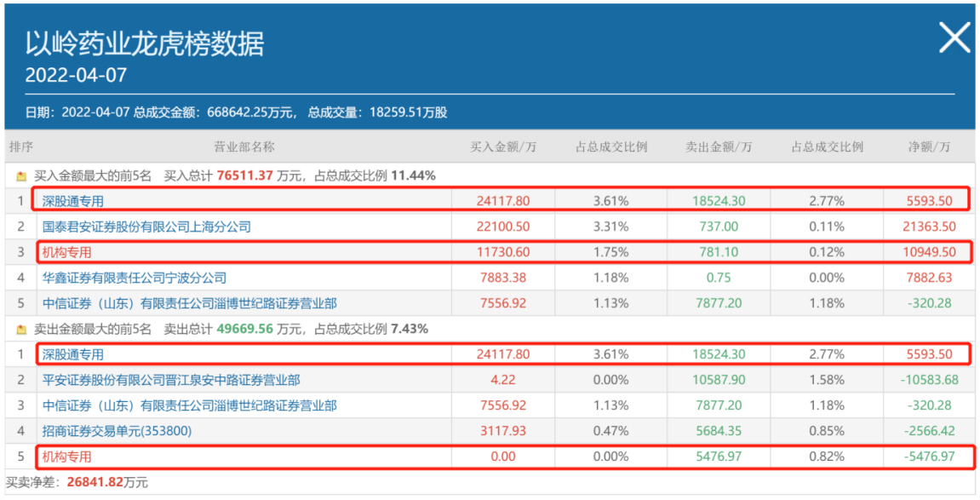
Task: Select the 1.58% share cell
Action: (x=827, y=380)
